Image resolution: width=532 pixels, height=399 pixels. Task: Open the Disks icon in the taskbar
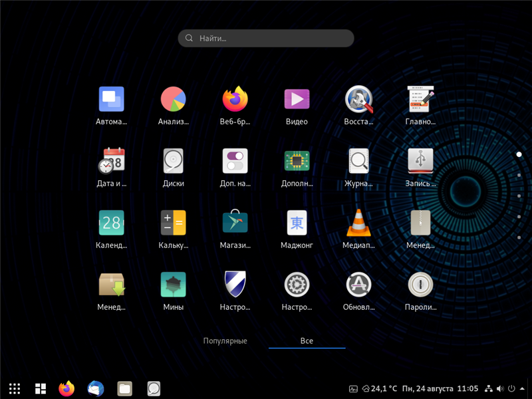tap(154, 388)
